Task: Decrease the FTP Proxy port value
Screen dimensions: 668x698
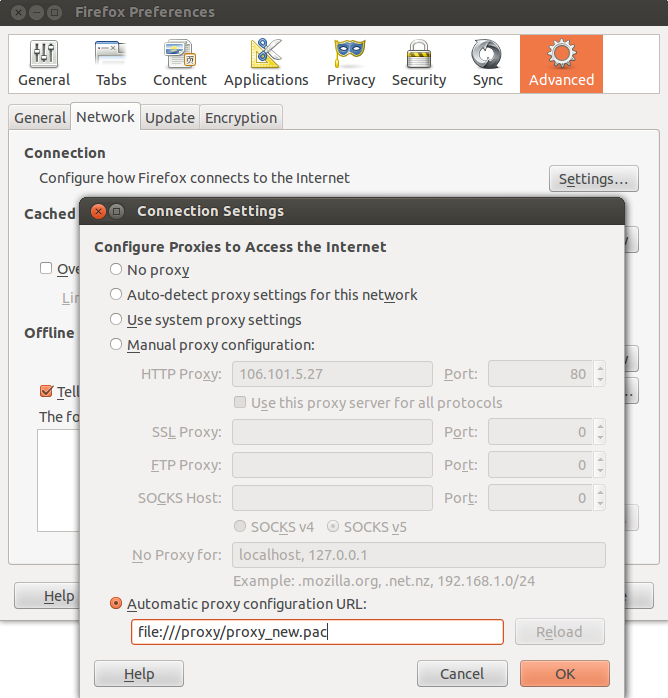Action: coord(600,471)
